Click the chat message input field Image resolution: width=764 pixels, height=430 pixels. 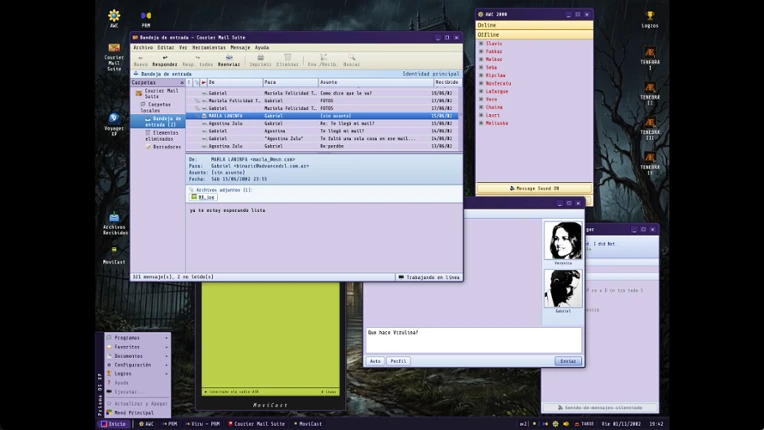474,340
